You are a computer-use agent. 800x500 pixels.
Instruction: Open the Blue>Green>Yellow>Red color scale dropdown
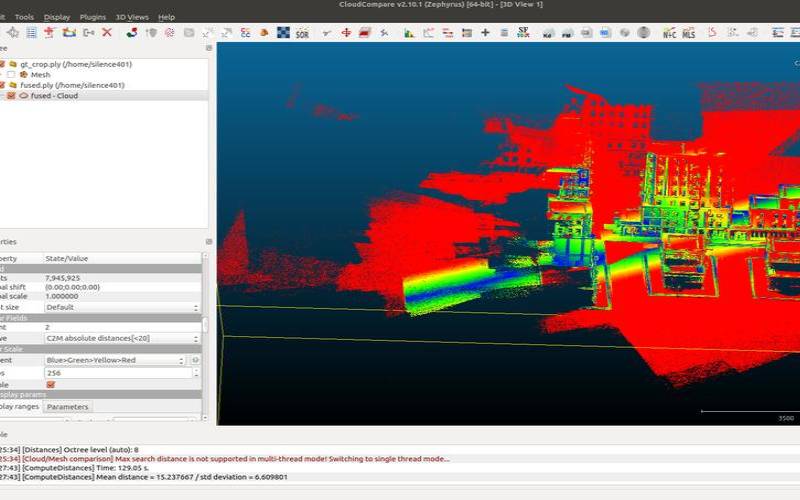pos(115,360)
